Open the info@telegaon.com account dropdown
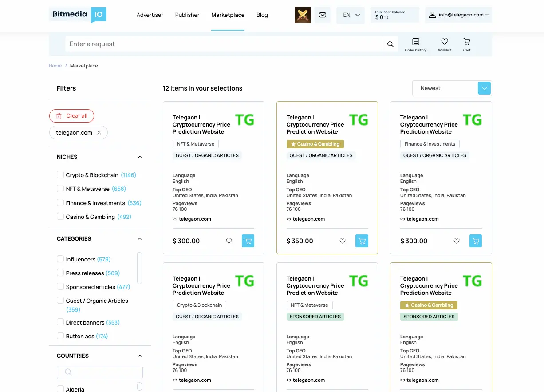 (458, 15)
